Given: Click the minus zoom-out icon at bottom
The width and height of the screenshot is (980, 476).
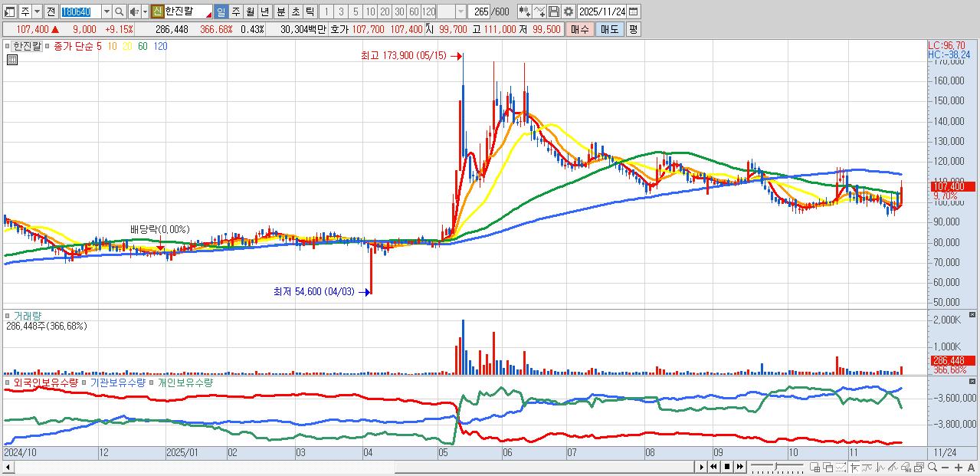Looking at the screenshot, I should point(945,467).
